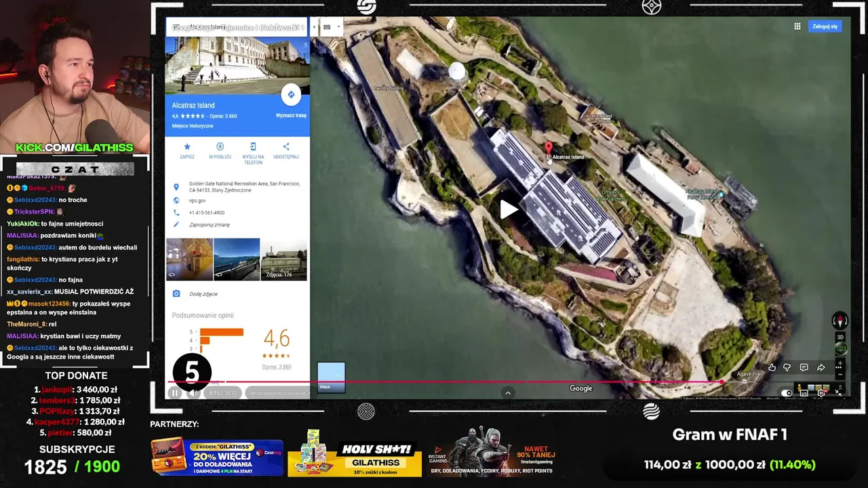The image size is (868, 488).
Task: Click the Golden Gate National Recreation Area address
Action: click(244, 186)
